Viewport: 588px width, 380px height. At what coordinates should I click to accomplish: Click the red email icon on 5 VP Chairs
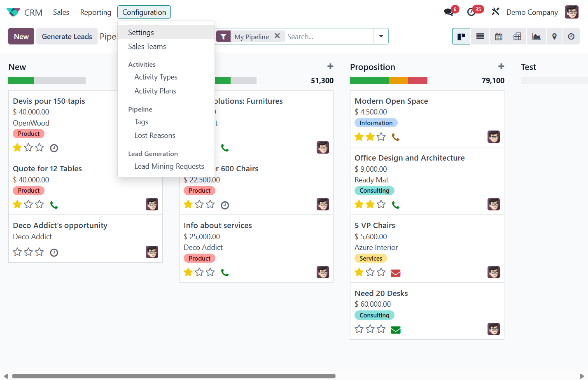pos(396,273)
